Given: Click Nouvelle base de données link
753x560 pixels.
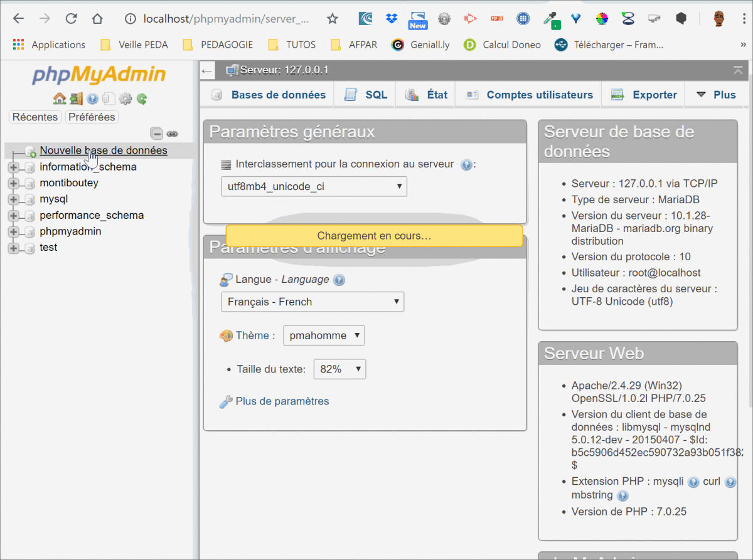Looking at the screenshot, I should coord(104,151).
